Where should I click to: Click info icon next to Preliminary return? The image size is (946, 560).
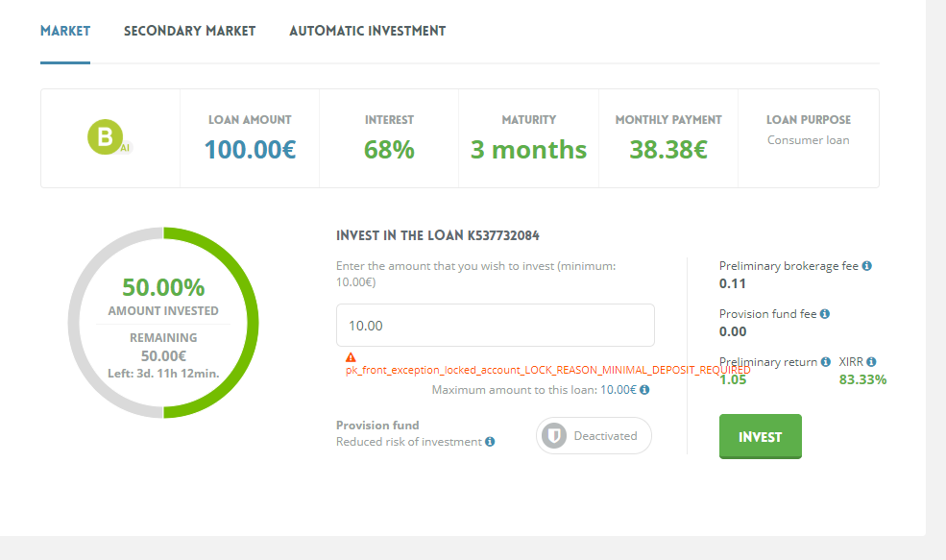(826, 361)
